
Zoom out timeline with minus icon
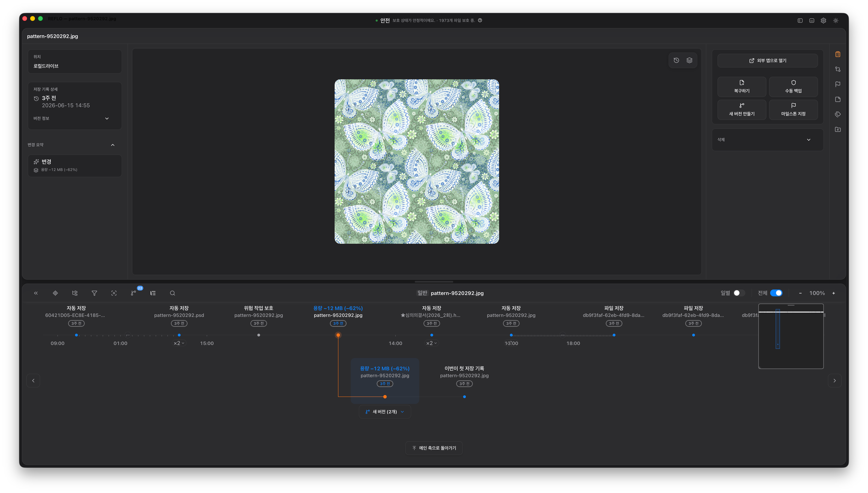coord(800,293)
